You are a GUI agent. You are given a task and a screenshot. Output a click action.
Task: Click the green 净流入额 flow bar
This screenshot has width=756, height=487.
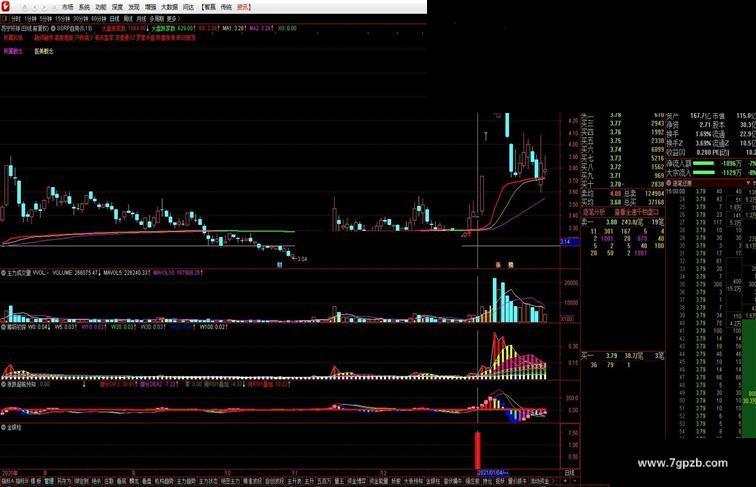[x=703, y=164]
